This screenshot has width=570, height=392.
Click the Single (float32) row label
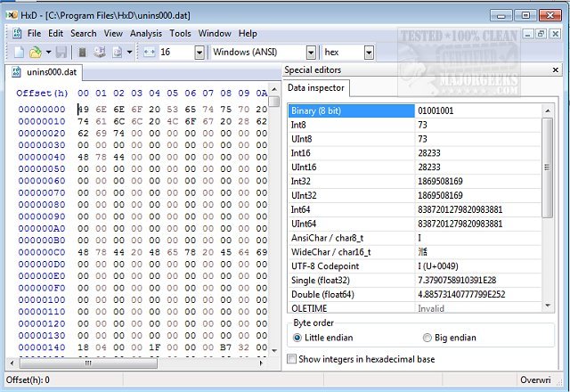pyautogui.click(x=321, y=281)
